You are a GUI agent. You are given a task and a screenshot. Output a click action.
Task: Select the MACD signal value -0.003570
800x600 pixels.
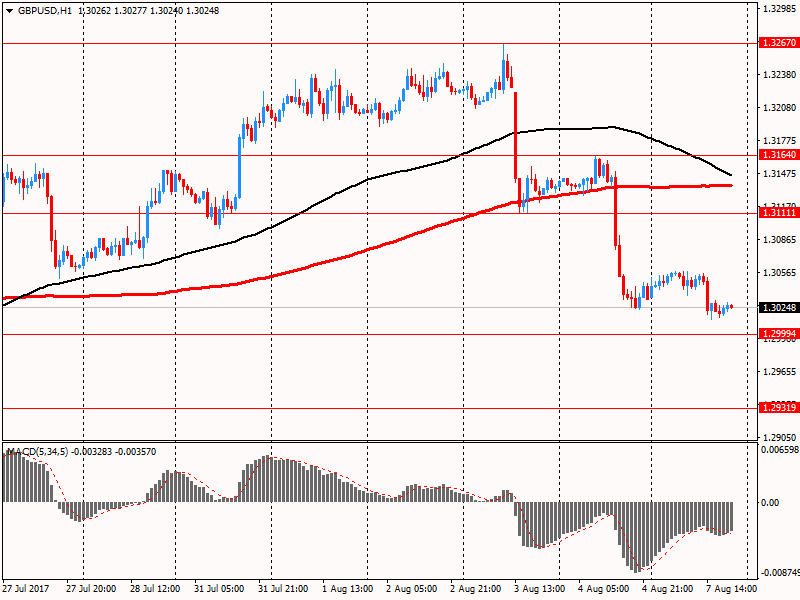pos(136,452)
